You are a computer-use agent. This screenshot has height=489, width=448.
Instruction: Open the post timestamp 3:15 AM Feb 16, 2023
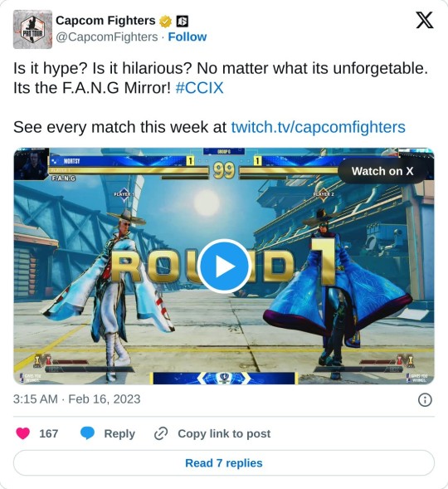tap(76, 399)
